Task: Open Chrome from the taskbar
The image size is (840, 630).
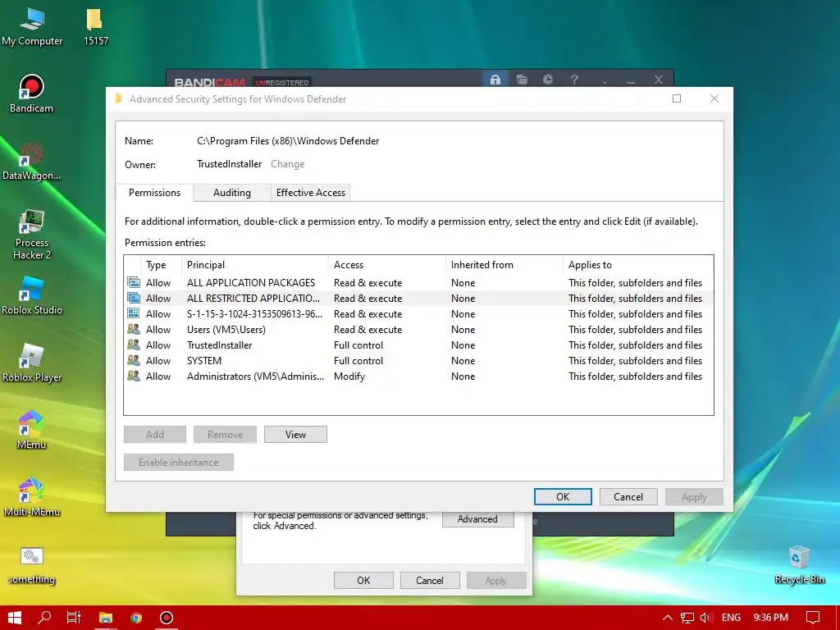Action: (136, 618)
